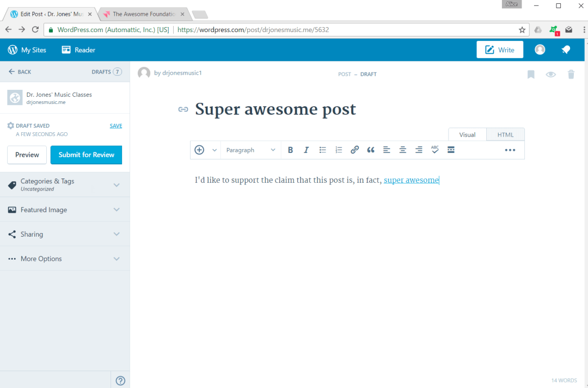Insert a Read More tag
This screenshot has width=588, height=388.
point(451,150)
